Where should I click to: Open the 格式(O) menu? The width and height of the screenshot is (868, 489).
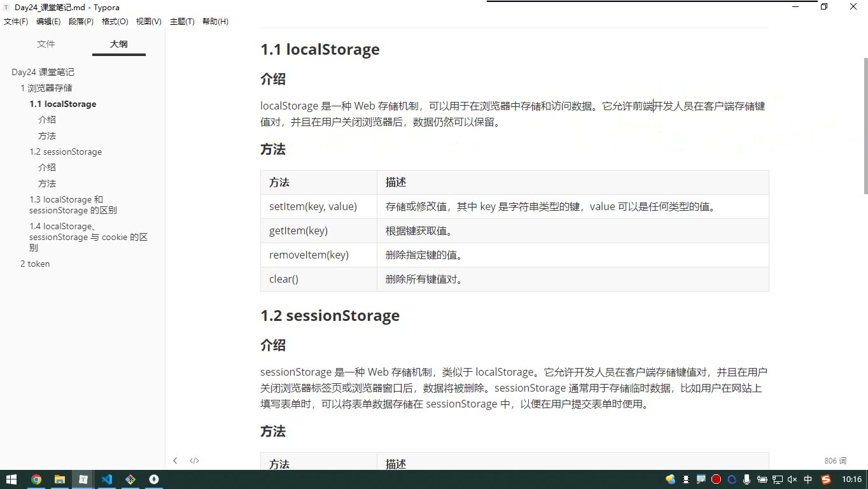pos(115,22)
